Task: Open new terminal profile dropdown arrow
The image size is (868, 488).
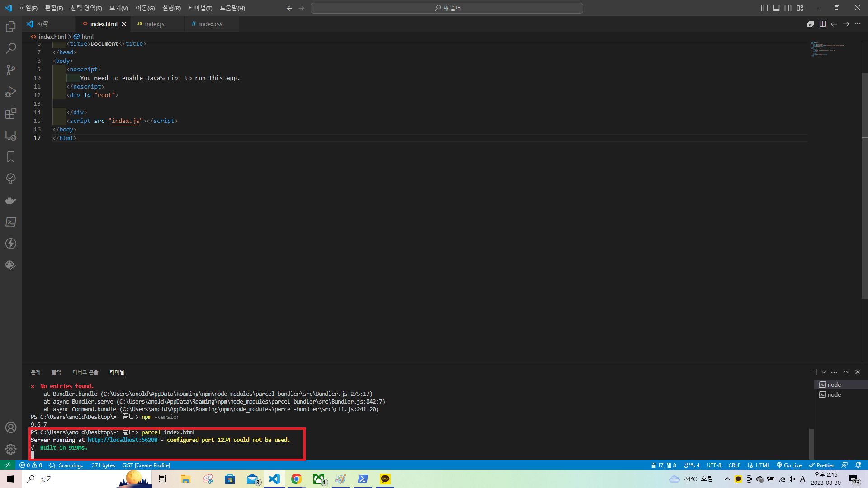Action: 824,372
